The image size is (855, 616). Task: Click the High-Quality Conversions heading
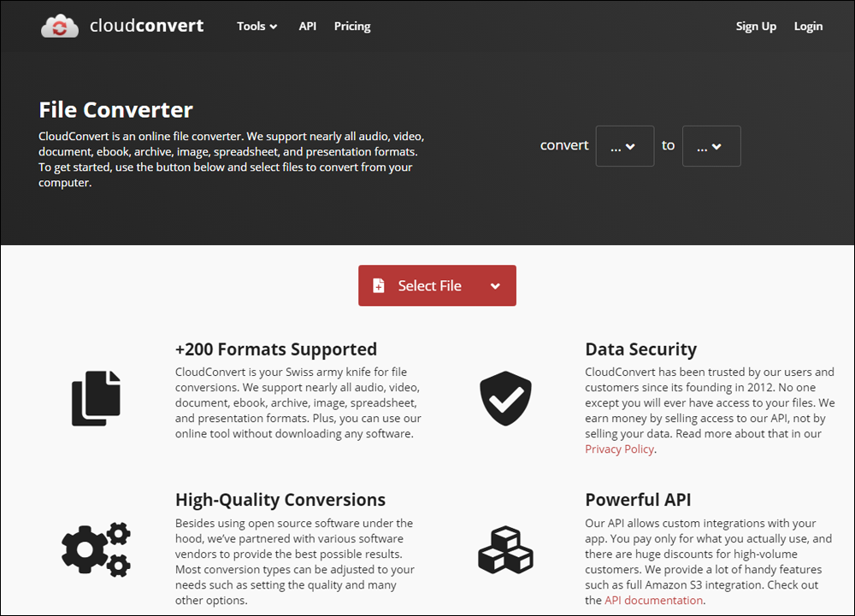(280, 500)
